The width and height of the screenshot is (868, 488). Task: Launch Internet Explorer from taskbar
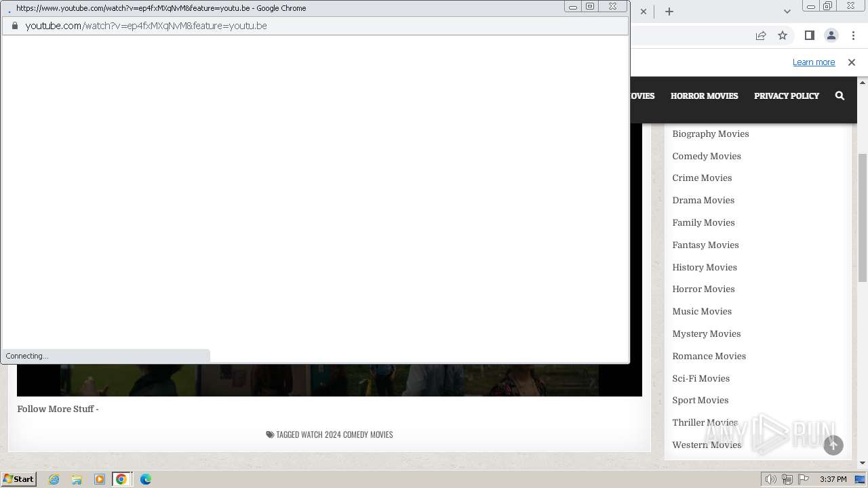pos(54,479)
